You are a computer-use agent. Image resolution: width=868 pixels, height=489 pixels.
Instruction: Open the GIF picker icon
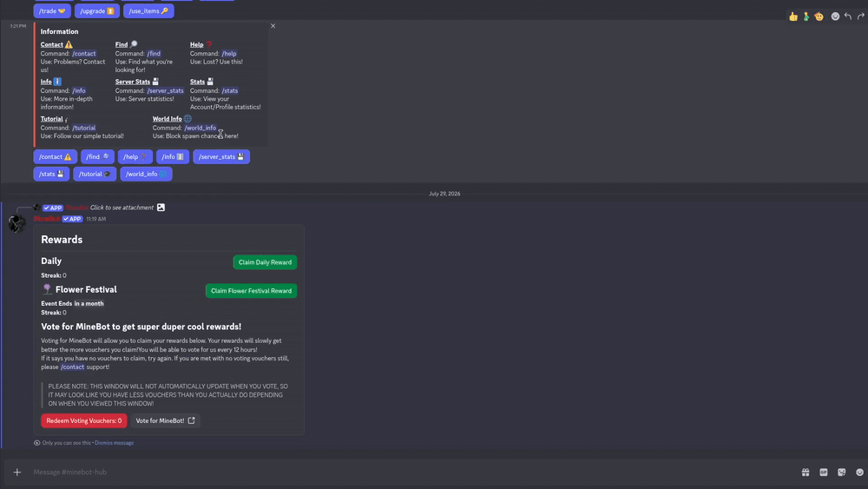pyautogui.click(x=824, y=472)
